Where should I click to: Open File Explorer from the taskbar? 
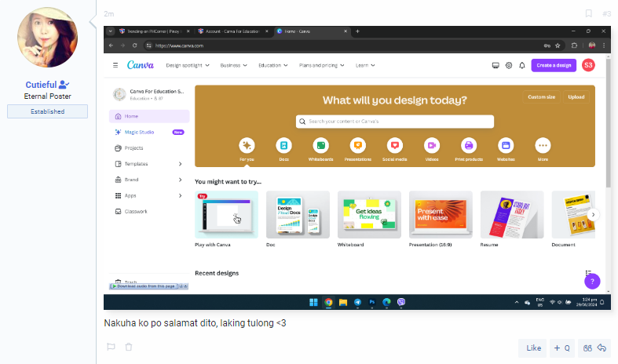tap(343, 302)
